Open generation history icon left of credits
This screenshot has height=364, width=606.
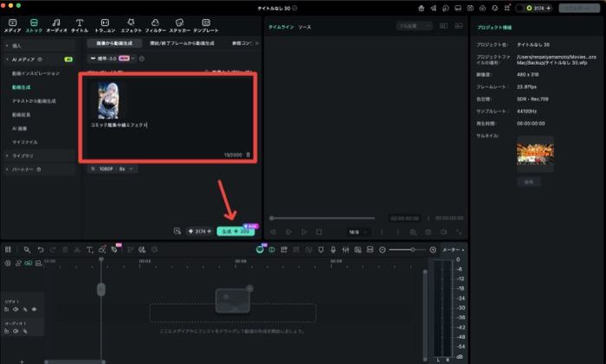point(177,231)
